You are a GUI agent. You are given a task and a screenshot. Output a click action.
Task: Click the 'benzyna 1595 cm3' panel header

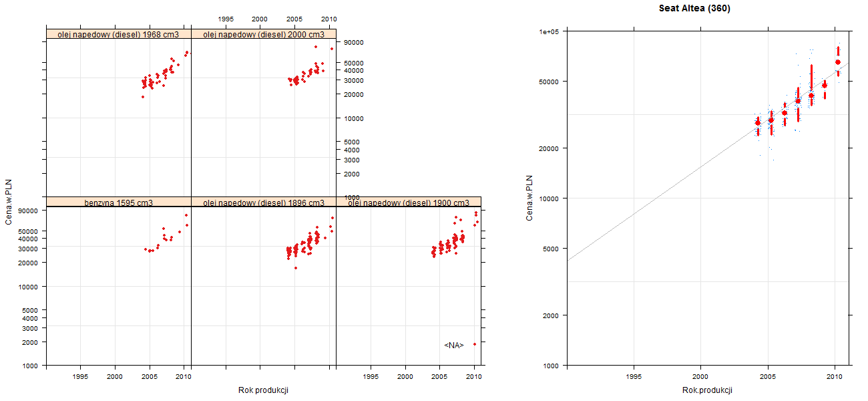coord(118,202)
